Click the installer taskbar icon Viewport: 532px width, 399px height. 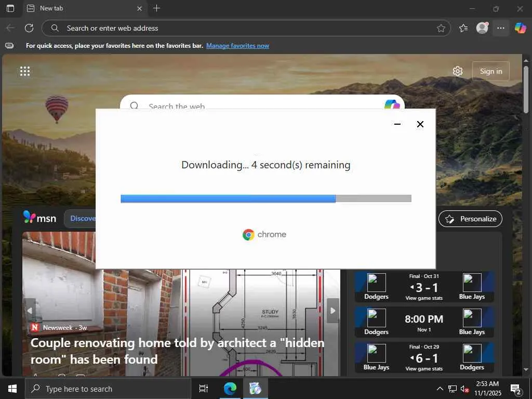coord(256,389)
